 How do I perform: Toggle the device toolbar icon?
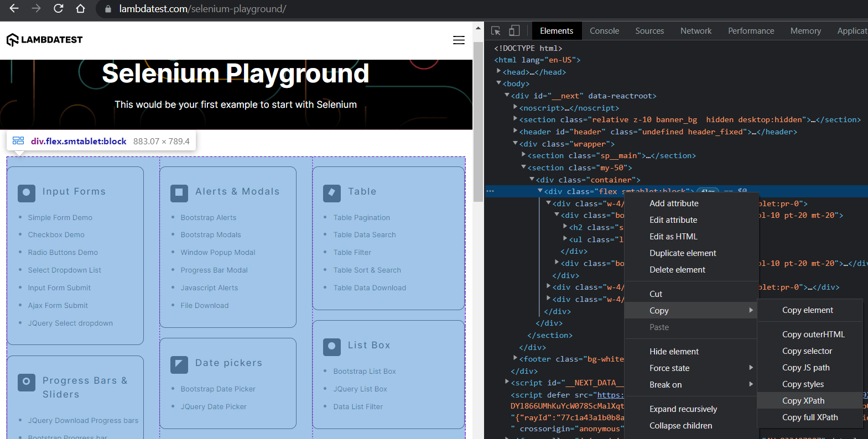click(x=514, y=31)
